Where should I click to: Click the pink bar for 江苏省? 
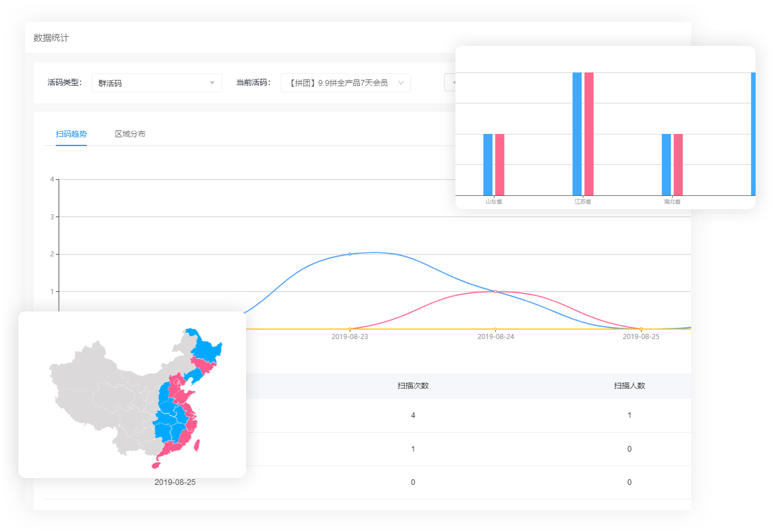point(589,133)
